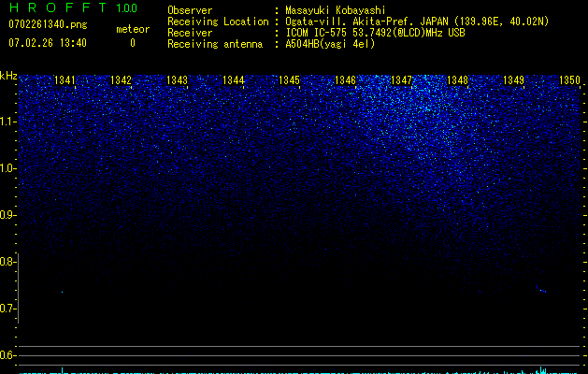Viewport: 588px width, 374px height.
Task: Click time marker 1349
Action: pyautogui.click(x=513, y=79)
